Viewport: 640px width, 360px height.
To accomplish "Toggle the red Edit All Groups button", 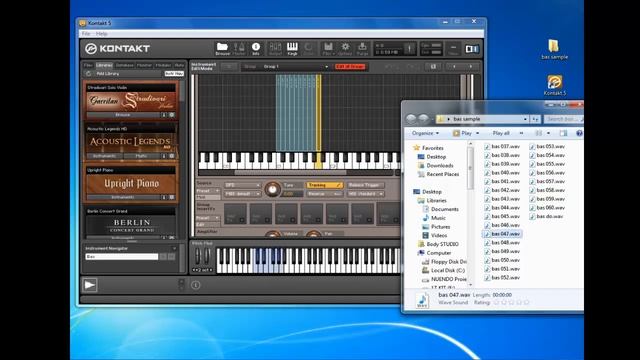I will [x=350, y=67].
